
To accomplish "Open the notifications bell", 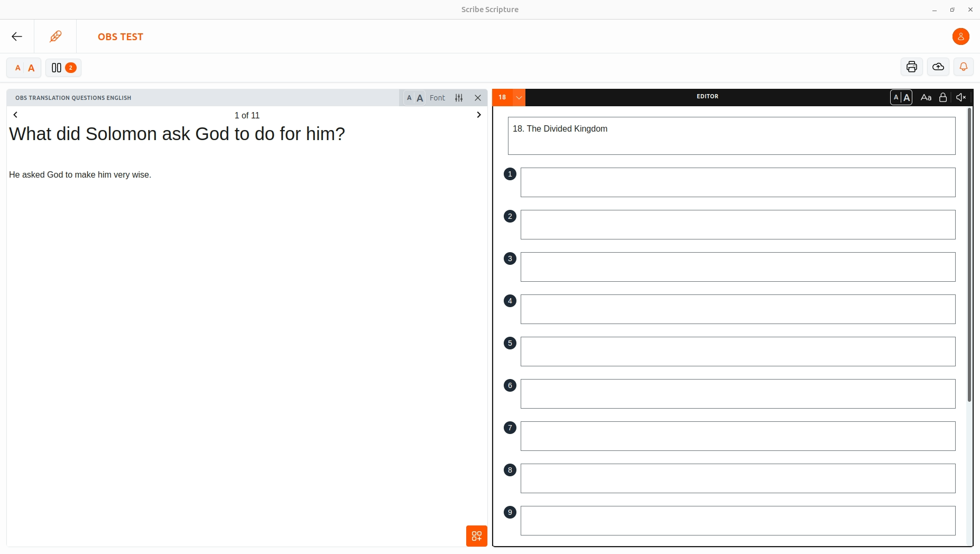I will (x=963, y=67).
